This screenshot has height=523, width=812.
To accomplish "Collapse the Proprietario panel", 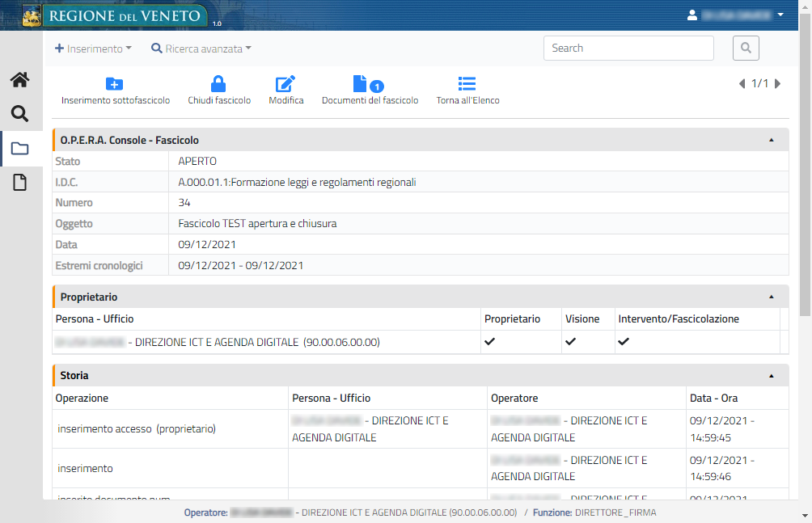I will click(771, 297).
